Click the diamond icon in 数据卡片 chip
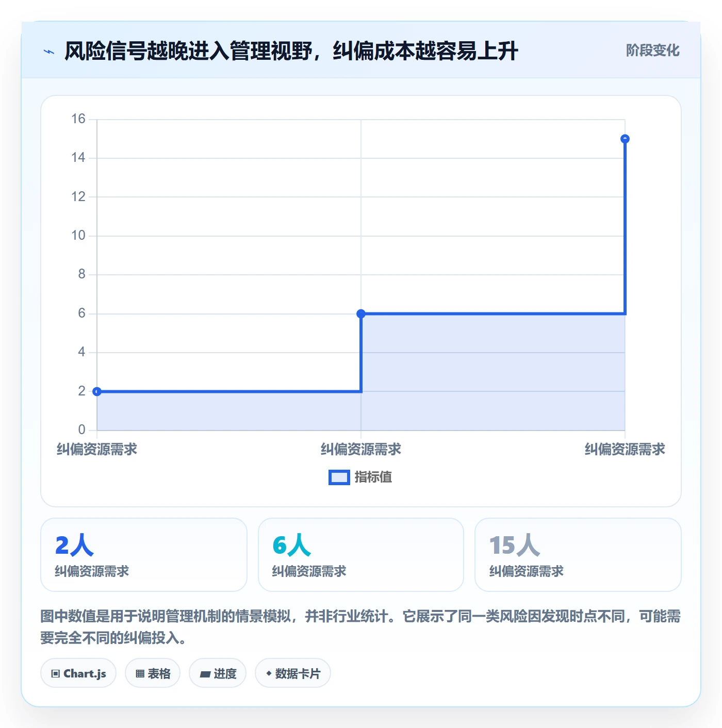 pyautogui.click(x=269, y=673)
